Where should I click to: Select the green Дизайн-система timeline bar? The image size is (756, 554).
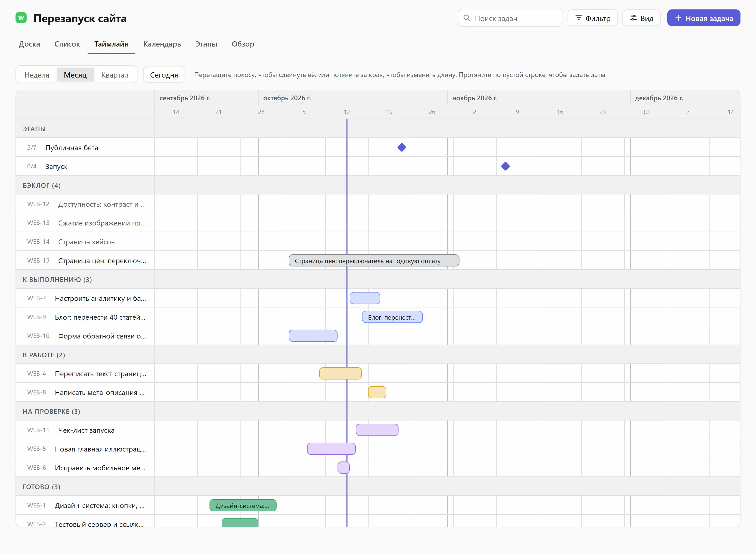pyautogui.click(x=243, y=505)
